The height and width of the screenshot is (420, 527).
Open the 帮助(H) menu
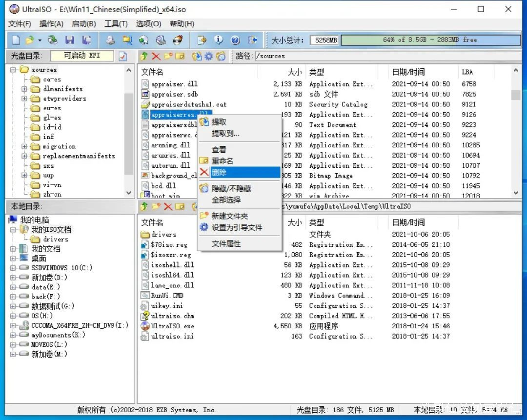pos(182,24)
